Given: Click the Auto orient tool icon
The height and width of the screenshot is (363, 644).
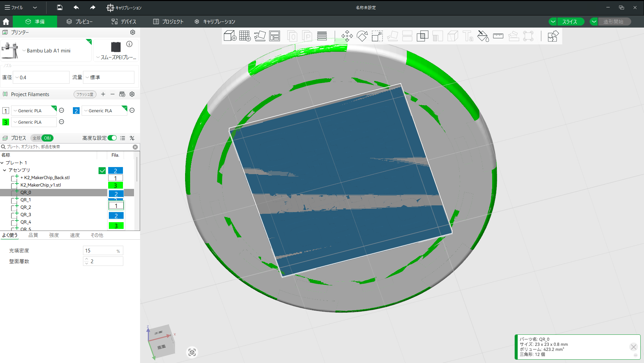Looking at the screenshot, I should 260,36.
